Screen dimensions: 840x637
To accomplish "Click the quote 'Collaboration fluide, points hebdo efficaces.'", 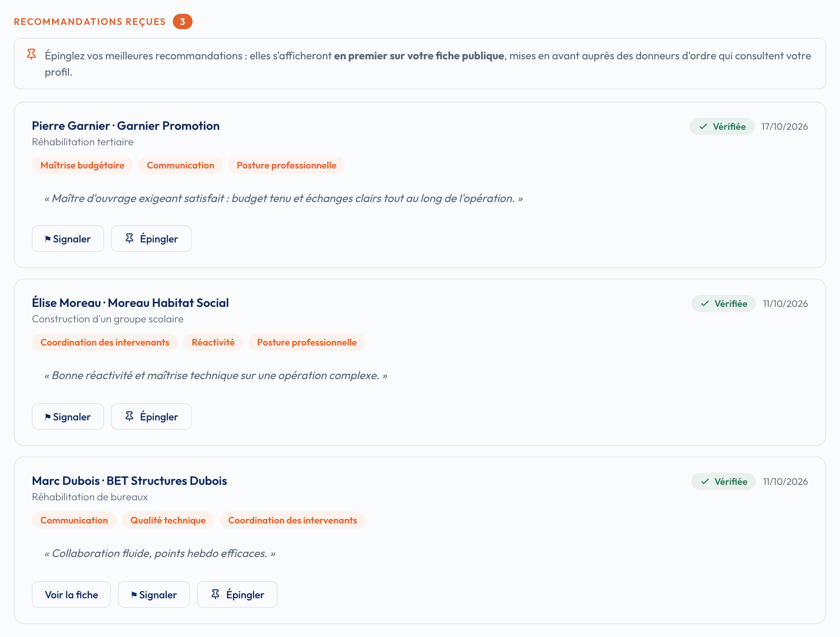I will (160, 553).
